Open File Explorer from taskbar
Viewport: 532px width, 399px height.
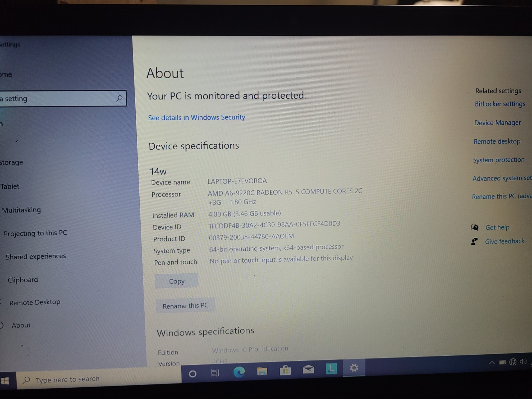262,371
